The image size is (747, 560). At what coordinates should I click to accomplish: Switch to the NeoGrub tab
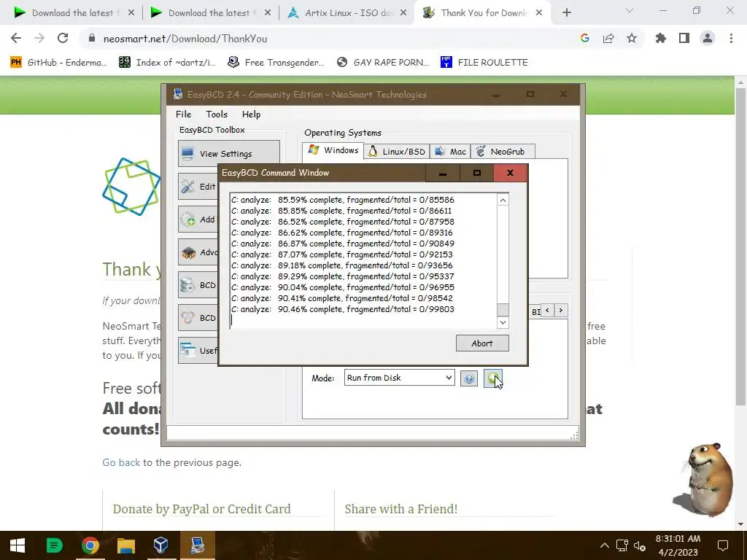coord(503,152)
